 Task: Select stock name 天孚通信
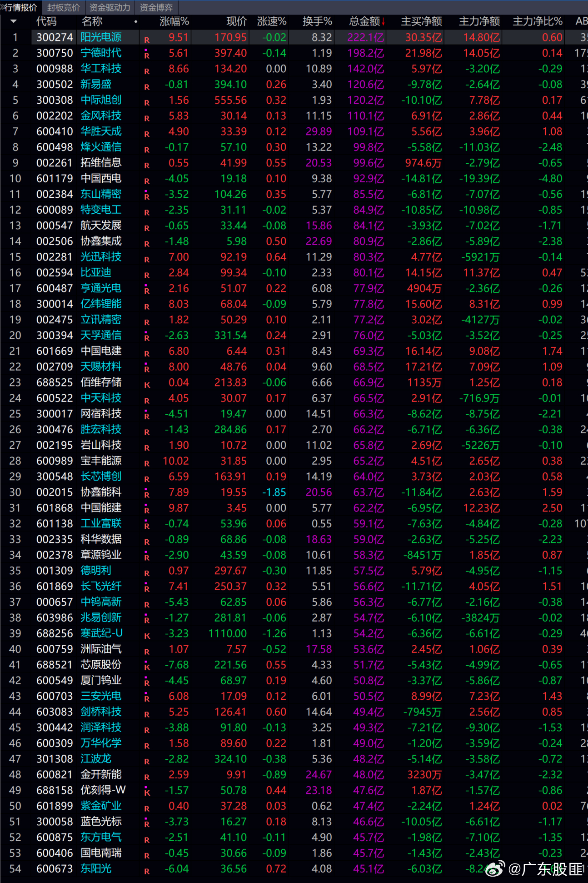[101, 335]
